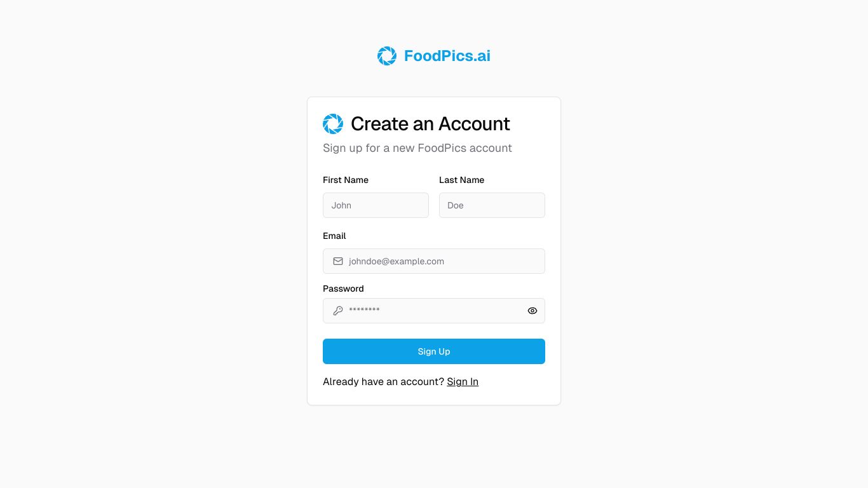This screenshot has width=868, height=488.
Task: Submit the form with the Sign Up button
Action: [434, 351]
